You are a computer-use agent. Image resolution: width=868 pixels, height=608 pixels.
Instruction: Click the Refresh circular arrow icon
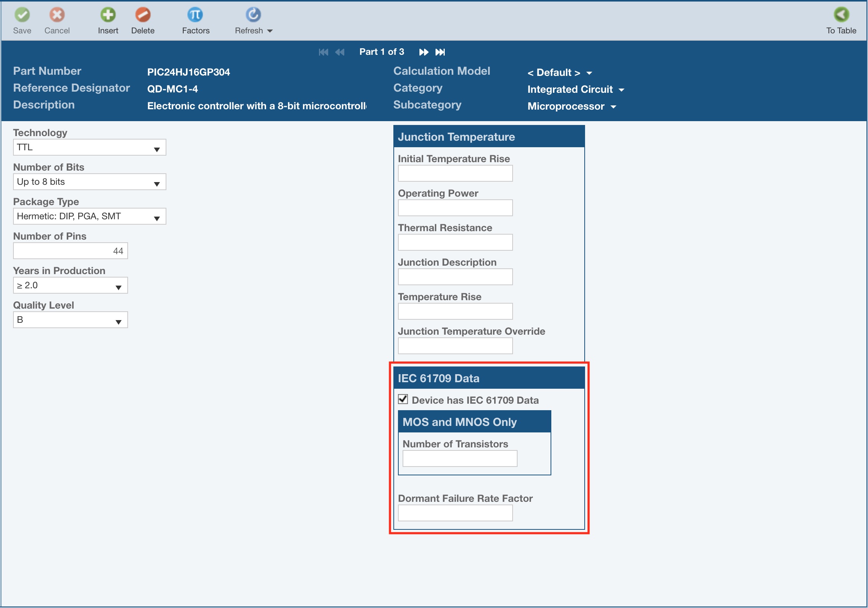253,15
